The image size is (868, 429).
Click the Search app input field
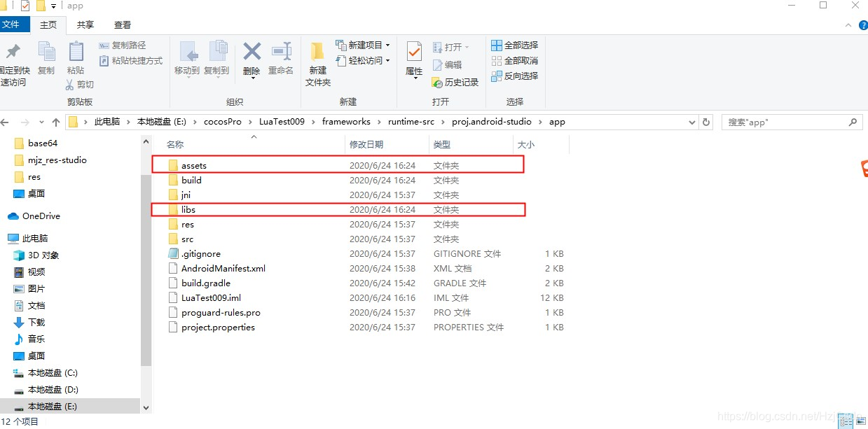(792, 122)
